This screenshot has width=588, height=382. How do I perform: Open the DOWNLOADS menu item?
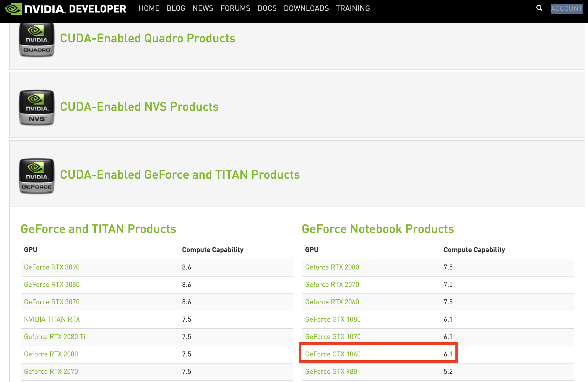(x=306, y=8)
